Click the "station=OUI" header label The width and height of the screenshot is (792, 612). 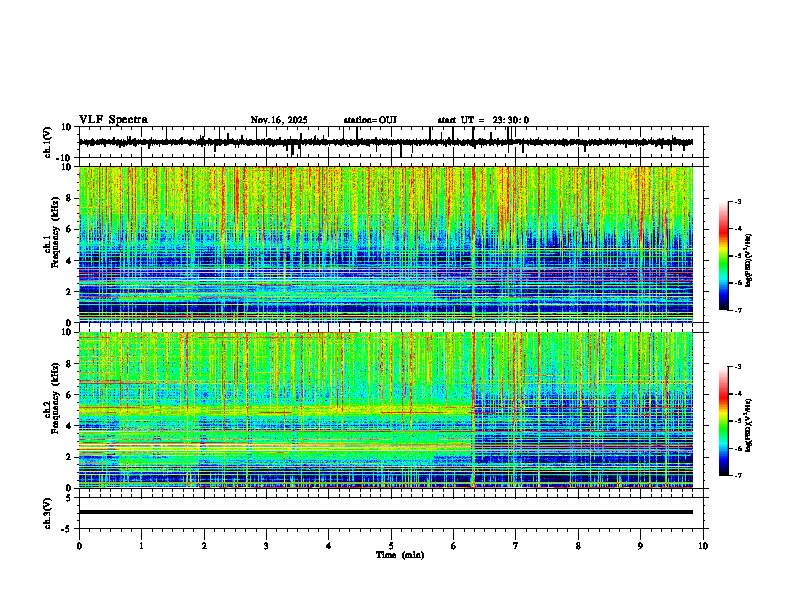point(370,120)
